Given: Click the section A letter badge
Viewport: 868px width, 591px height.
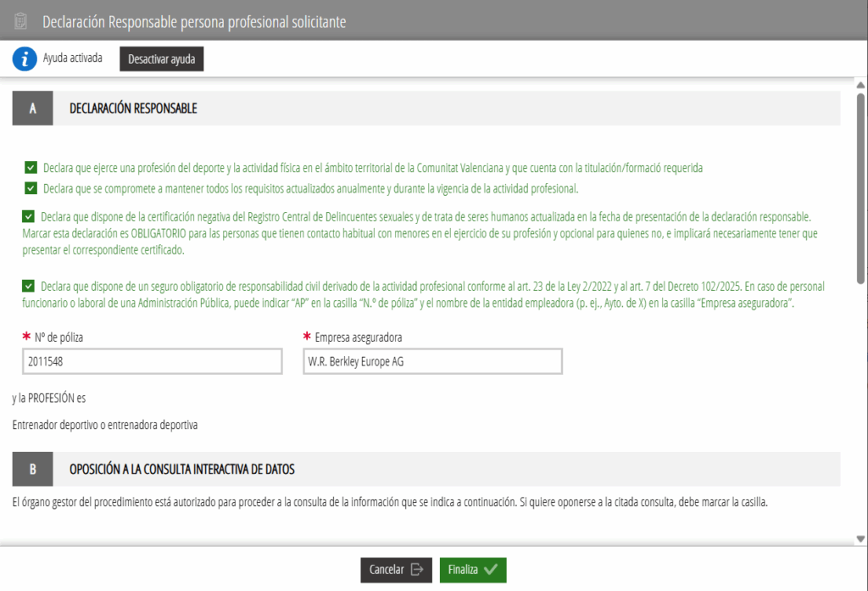Looking at the screenshot, I should 33,109.
